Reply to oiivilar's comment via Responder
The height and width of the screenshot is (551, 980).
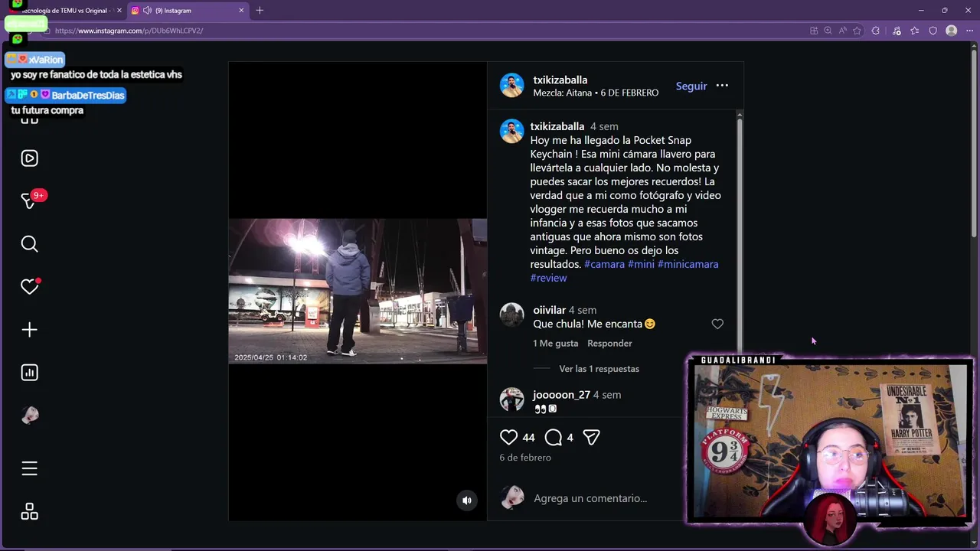(609, 344)
